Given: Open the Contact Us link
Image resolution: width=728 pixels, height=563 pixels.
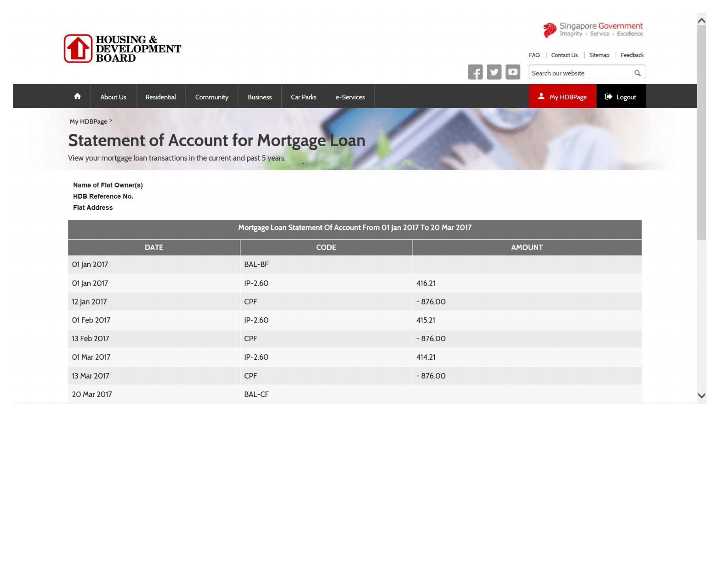Looking at the screenshot, I should point(564,55).
